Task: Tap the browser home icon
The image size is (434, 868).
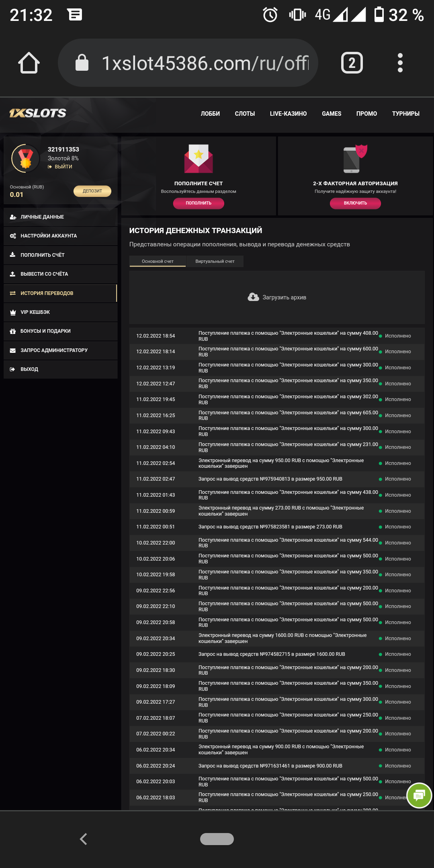Action: pos(29,63)
